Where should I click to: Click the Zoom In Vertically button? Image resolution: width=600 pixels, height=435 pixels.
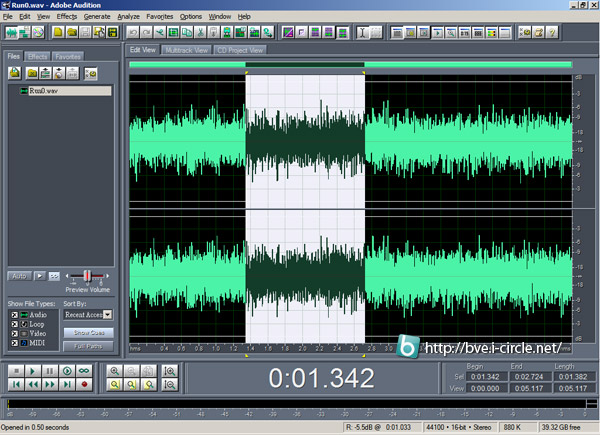171,369
